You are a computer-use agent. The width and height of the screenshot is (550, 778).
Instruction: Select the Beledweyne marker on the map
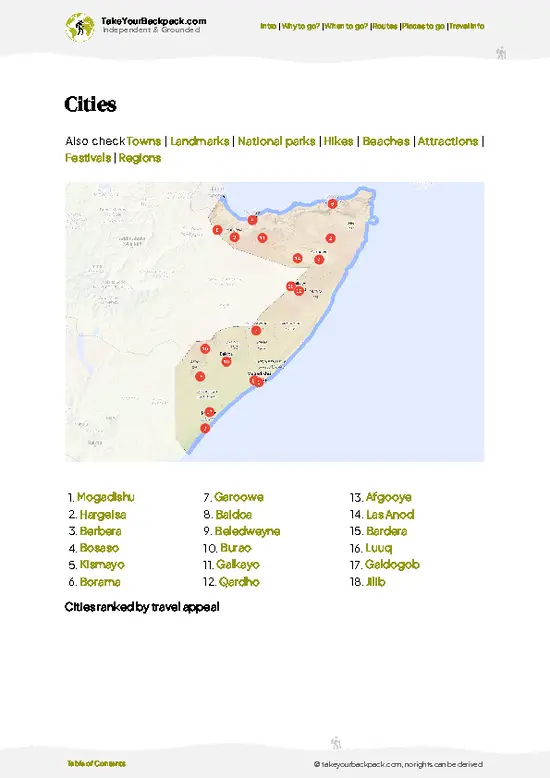(x=256, y=330)
